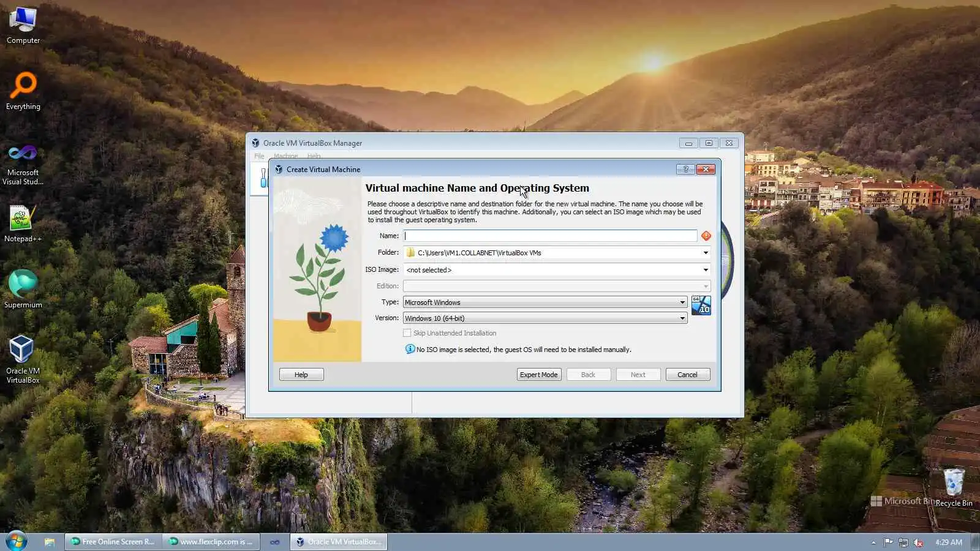Select the Computer desktop icon

click(x=23, y=26)
